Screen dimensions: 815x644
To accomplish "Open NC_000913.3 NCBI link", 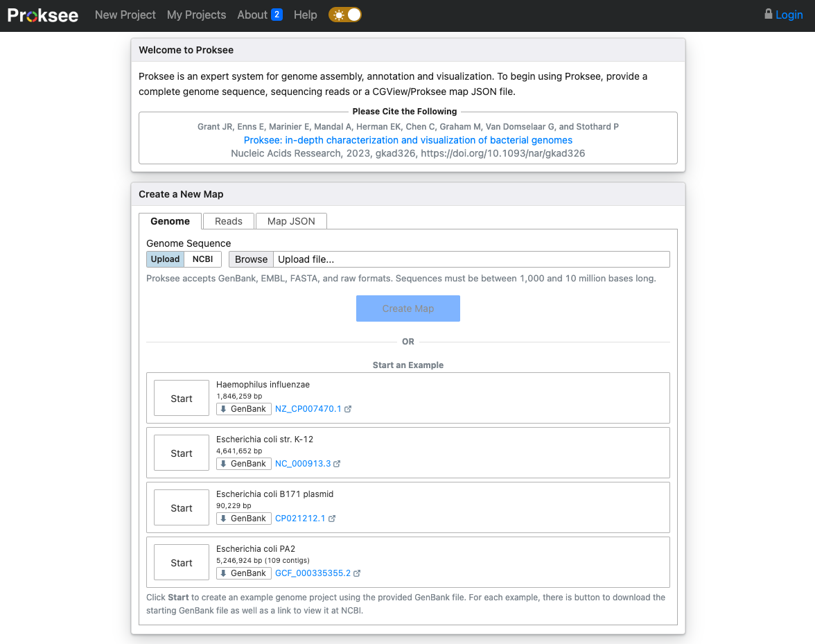I will (x=303, y=464).
